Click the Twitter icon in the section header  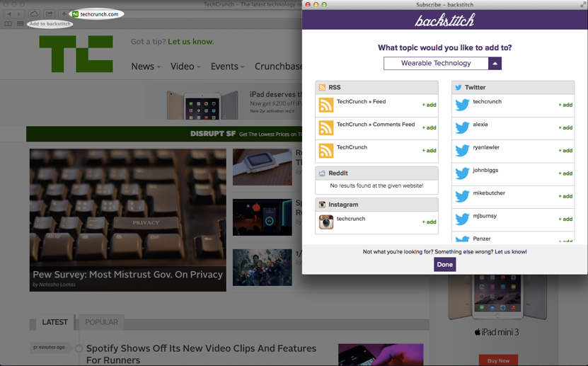click(x=459, y=87)
